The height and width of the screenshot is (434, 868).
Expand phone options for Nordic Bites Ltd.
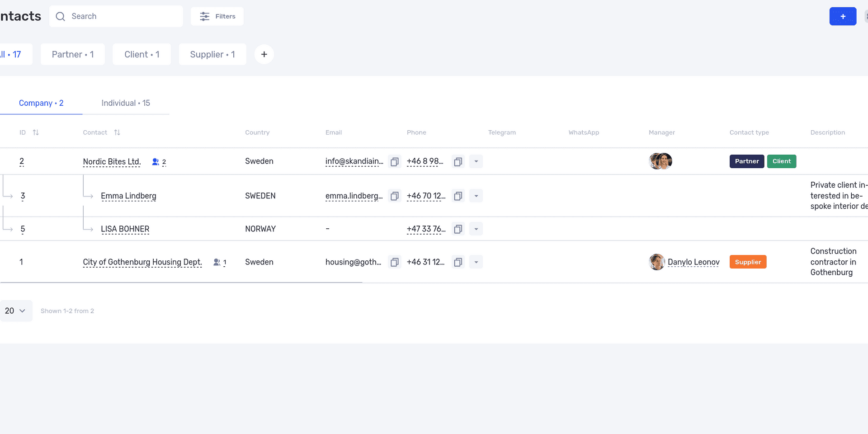pyautogui.click(x=476, y=161)
